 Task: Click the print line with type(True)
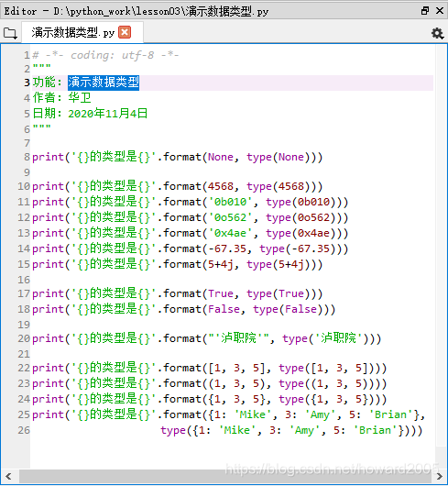178,293
